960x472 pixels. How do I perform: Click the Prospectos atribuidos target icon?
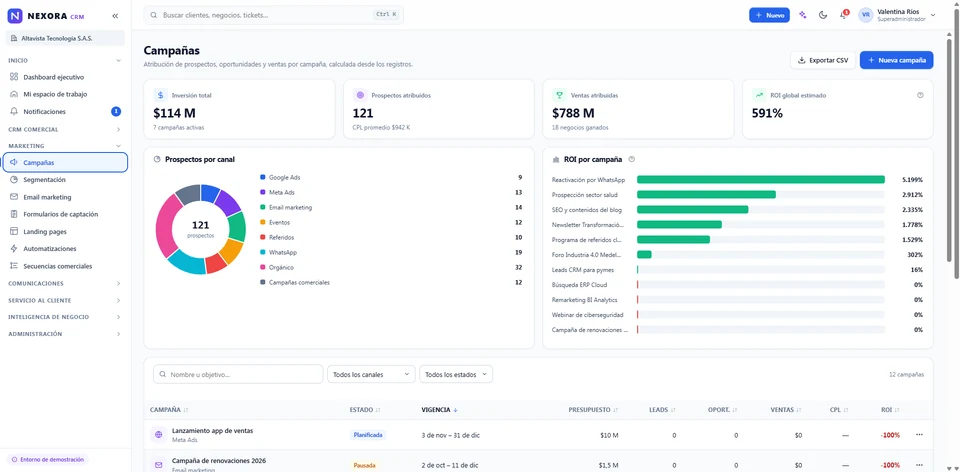360,95
